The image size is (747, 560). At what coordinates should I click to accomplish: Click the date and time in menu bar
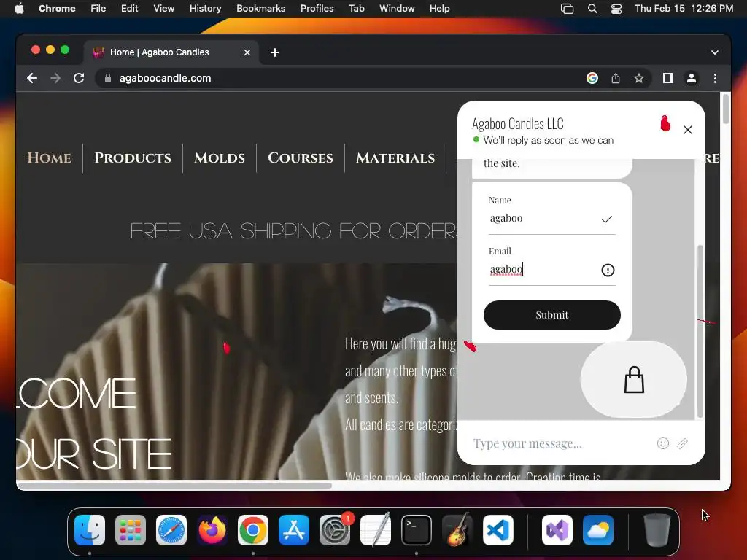click(684, 9)
